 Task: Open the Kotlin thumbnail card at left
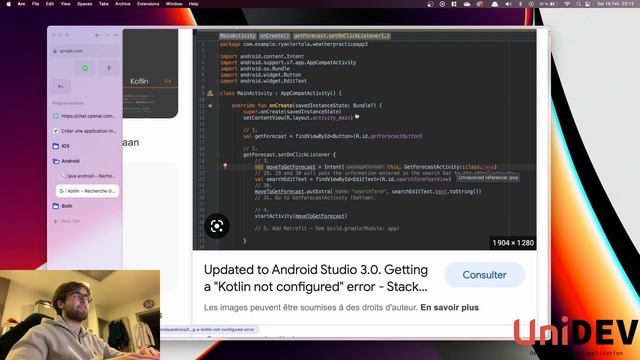tap(150, 73)
